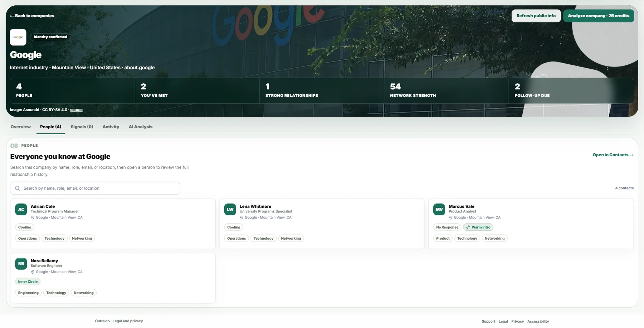Click Lena Whitmore's LW avatar

[230, 209]
